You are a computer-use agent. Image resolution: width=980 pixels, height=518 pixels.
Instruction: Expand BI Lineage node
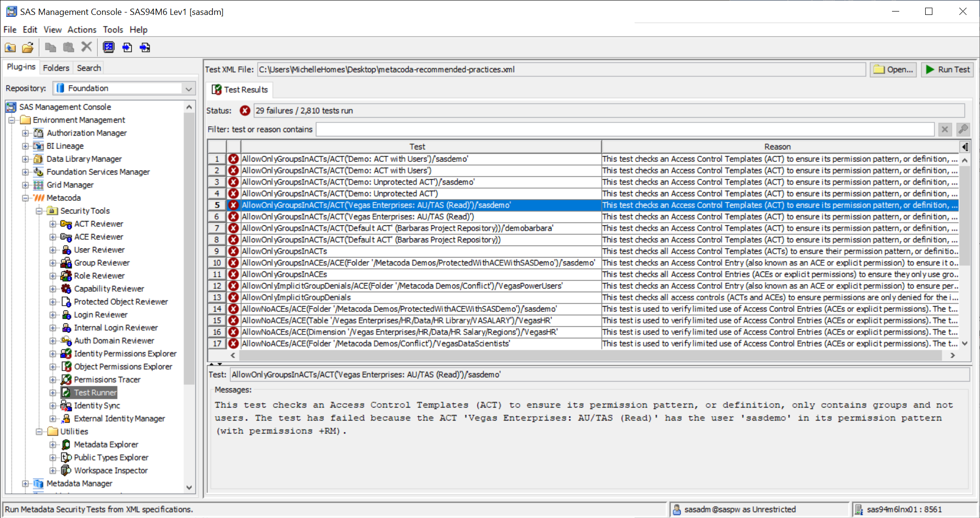coord(25,146)
